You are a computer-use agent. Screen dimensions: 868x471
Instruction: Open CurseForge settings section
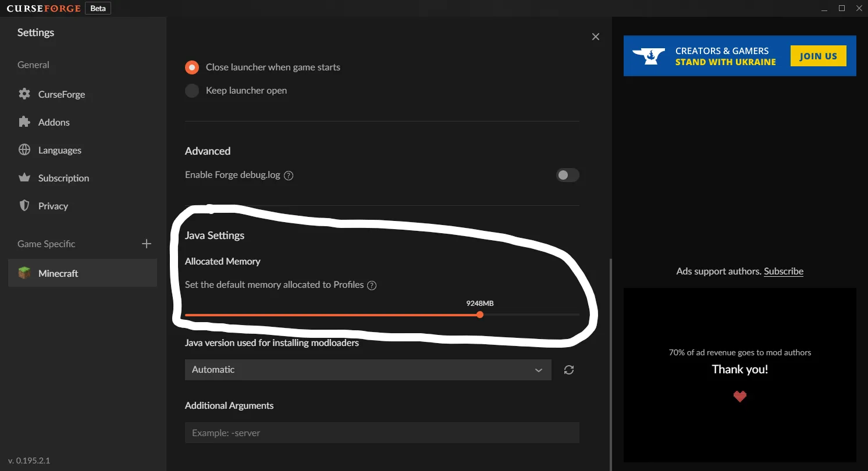pos(83,94)
